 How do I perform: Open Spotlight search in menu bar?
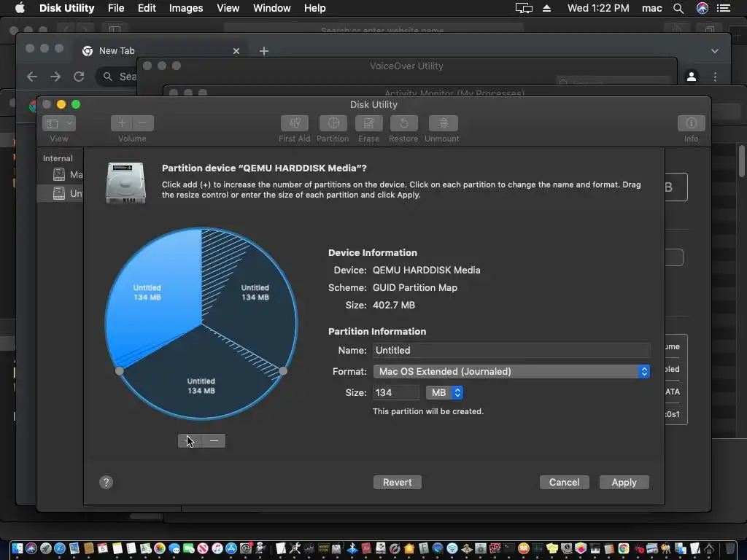point(678,8)
